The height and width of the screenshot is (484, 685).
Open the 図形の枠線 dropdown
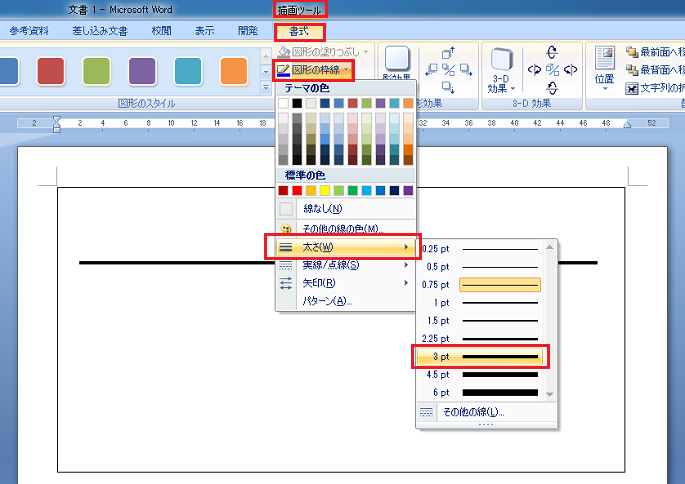click(314, 70)
